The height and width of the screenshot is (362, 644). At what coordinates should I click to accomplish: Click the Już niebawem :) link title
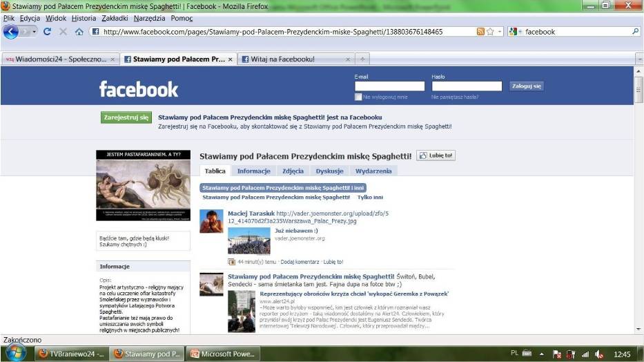coord(296,231)
